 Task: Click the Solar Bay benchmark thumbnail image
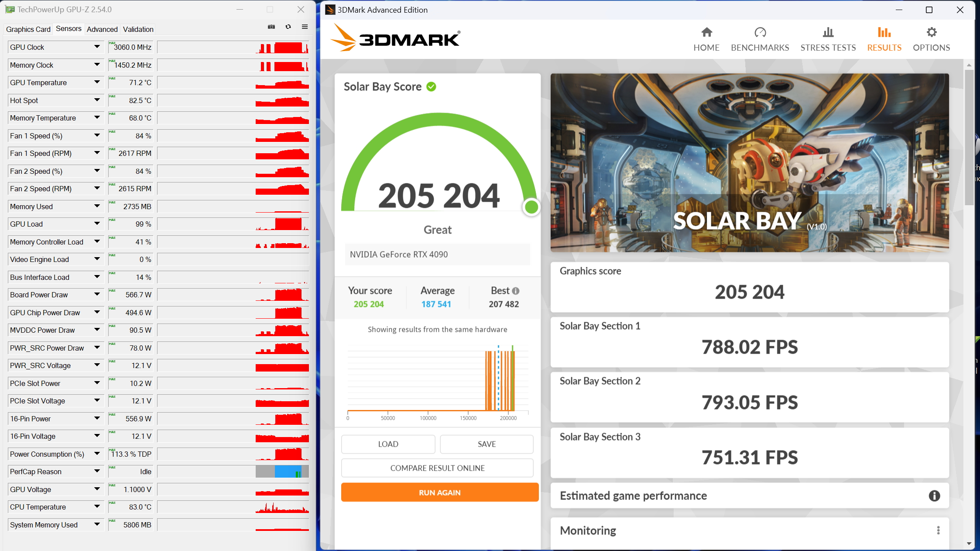click(x=749, y=162)
